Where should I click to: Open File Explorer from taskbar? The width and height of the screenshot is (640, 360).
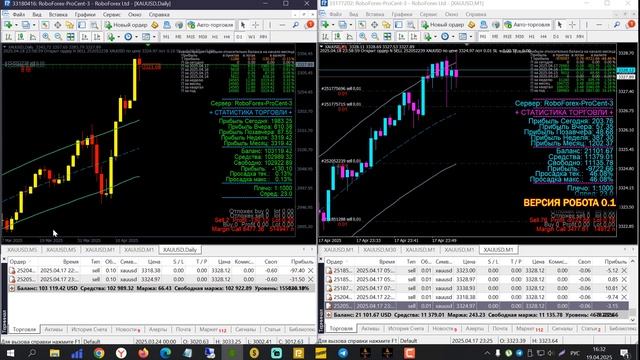click(x=54, y=353)
